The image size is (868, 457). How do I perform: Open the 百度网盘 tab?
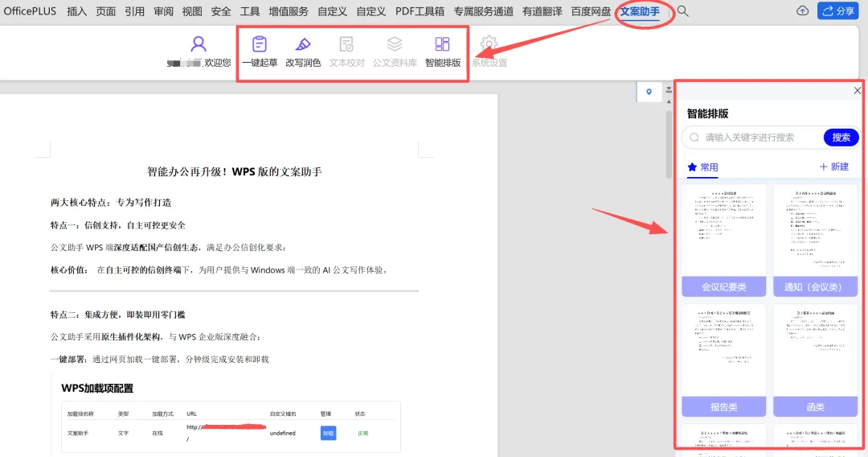[591, 11]
